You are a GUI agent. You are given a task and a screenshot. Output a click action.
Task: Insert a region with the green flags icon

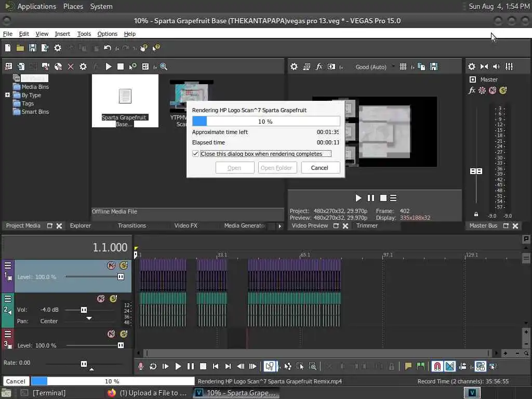point(421,366)
